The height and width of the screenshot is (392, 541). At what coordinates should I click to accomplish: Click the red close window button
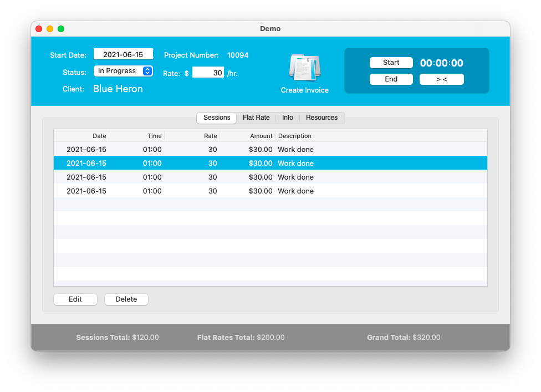39,29
